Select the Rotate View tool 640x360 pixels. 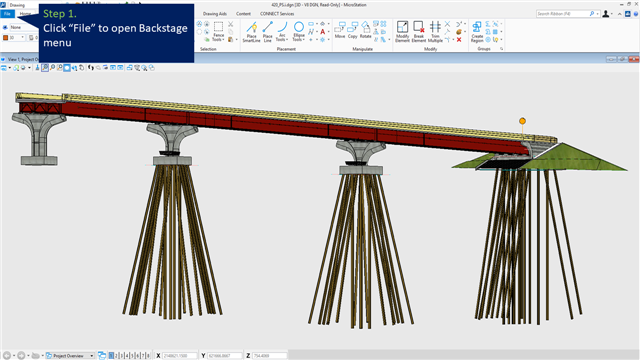pos(74,68)
